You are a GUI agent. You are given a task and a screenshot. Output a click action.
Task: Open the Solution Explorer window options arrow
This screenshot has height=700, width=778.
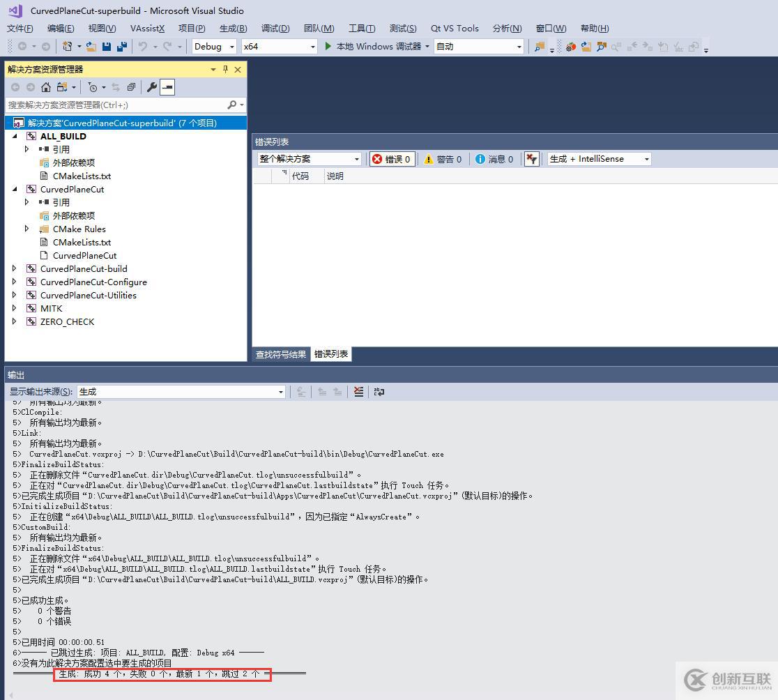click(213, 70)
